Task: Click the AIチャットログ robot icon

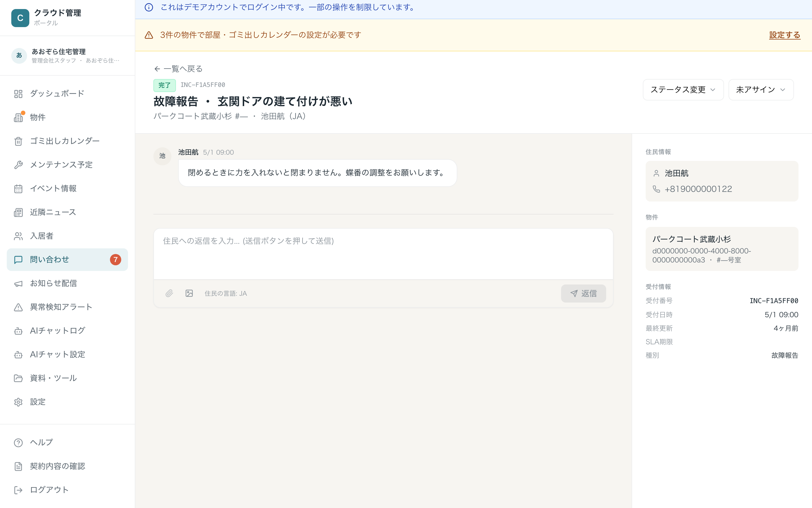Action: pyautogui.click(x=18, y=331)
